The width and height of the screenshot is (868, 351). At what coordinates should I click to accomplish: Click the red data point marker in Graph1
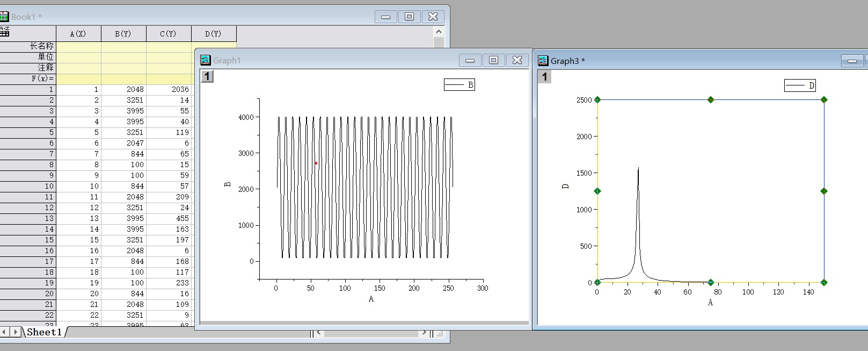(x=316, y=163)
